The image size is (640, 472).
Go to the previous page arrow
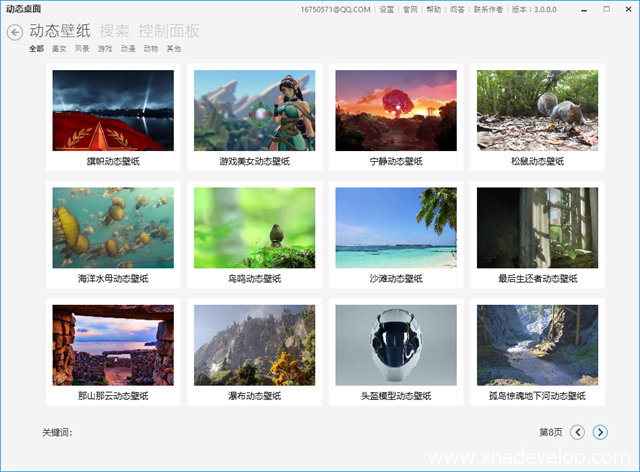(x=578, y=432)
